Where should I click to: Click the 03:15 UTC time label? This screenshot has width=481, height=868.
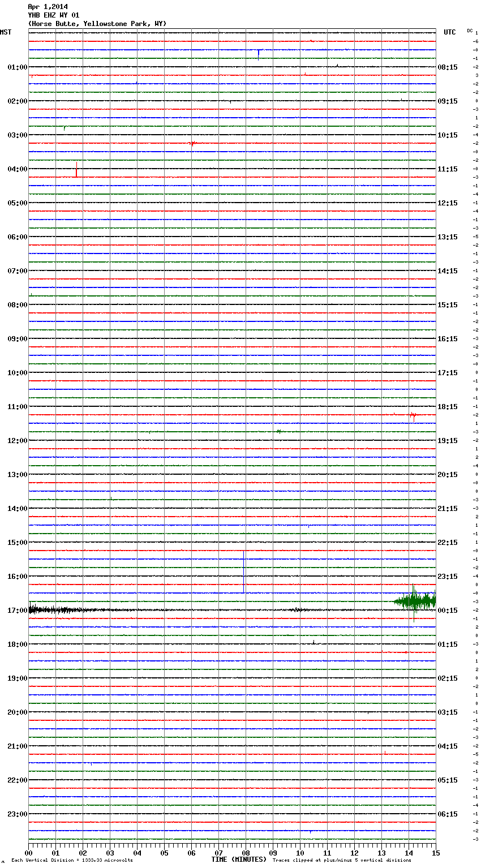[448, 712]
